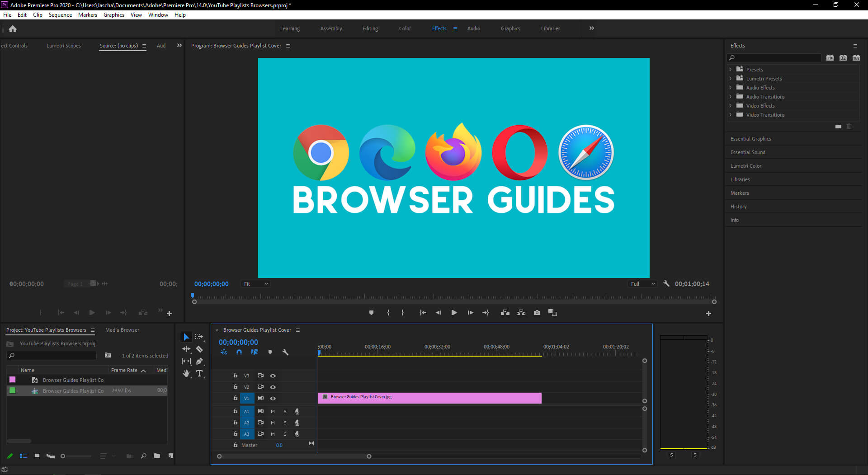Step forward one frame in Program monitor
868x475 pixels.
point(470,313)
